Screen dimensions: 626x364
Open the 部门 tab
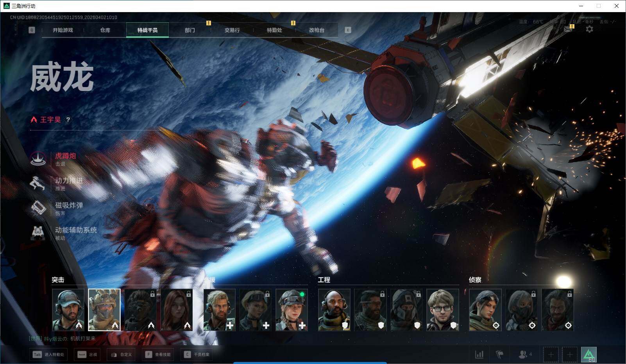point(190,30)
